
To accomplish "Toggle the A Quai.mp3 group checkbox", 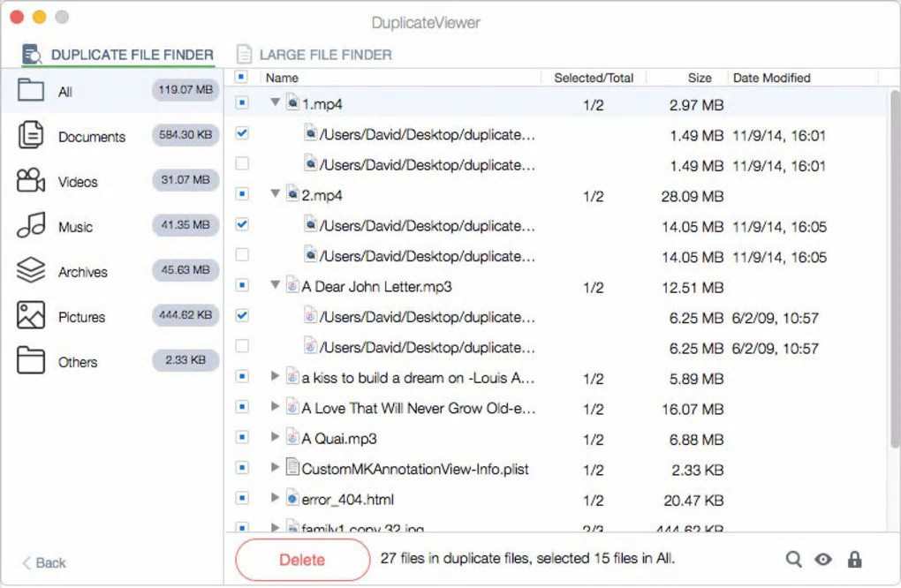I will (242, 437).
